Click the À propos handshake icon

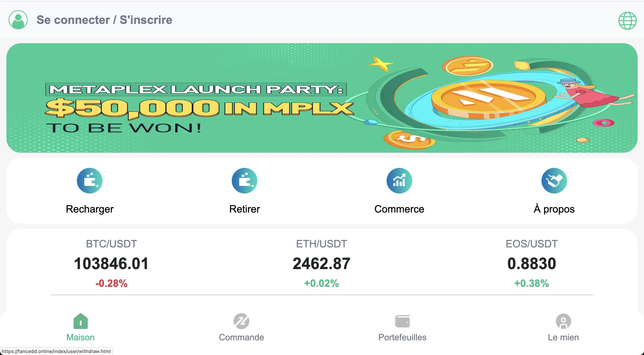[554, 181]
